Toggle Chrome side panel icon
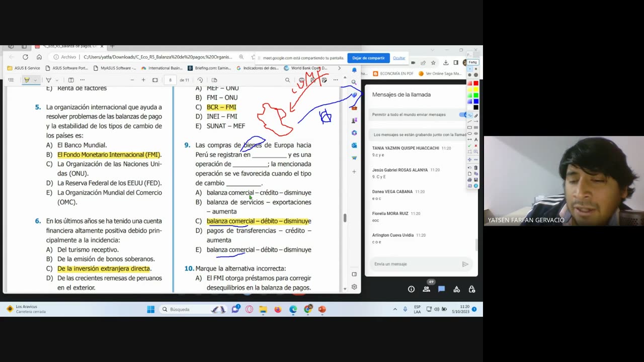Image resolution: width=644 pixels, height=362 pixels. point(456,63)
